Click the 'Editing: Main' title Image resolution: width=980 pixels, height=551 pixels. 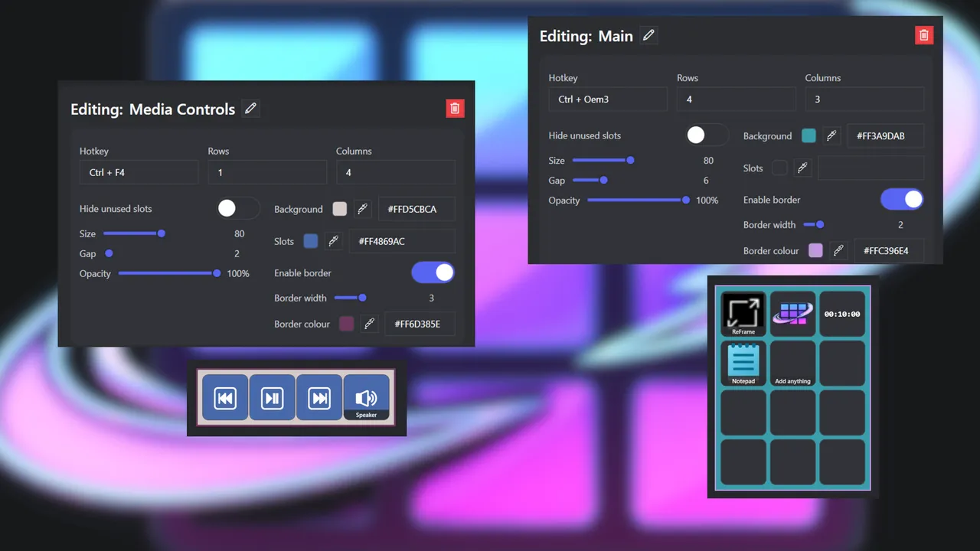[x=586, y=36]
